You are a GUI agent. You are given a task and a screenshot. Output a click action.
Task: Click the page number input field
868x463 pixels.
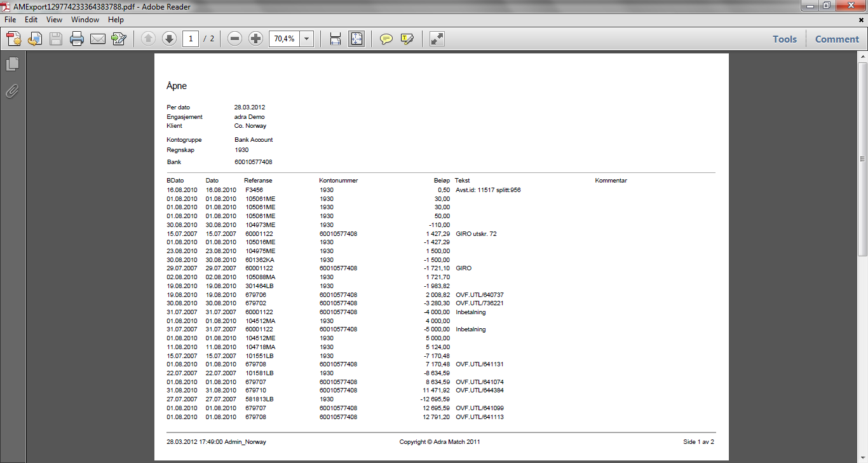(x=191, y=39)
